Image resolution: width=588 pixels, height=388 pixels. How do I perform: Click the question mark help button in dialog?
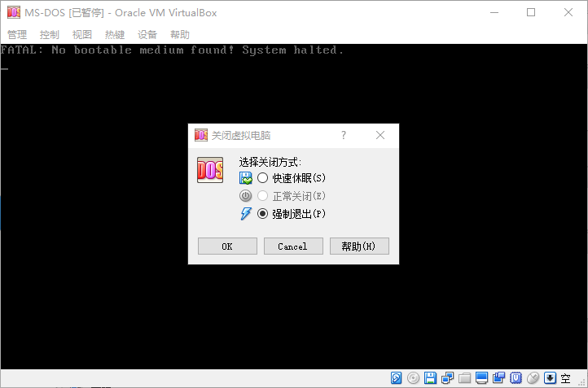[x=344, y=135]
